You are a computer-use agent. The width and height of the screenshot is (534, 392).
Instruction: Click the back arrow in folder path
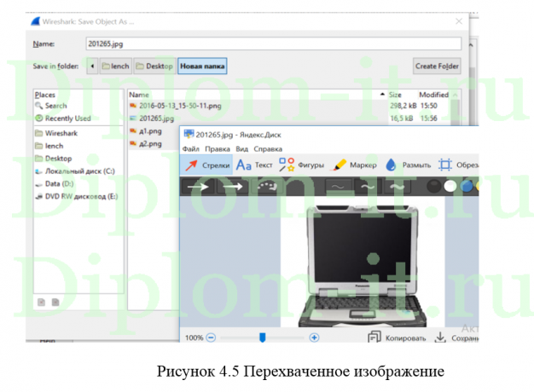[x=91, y=66]
